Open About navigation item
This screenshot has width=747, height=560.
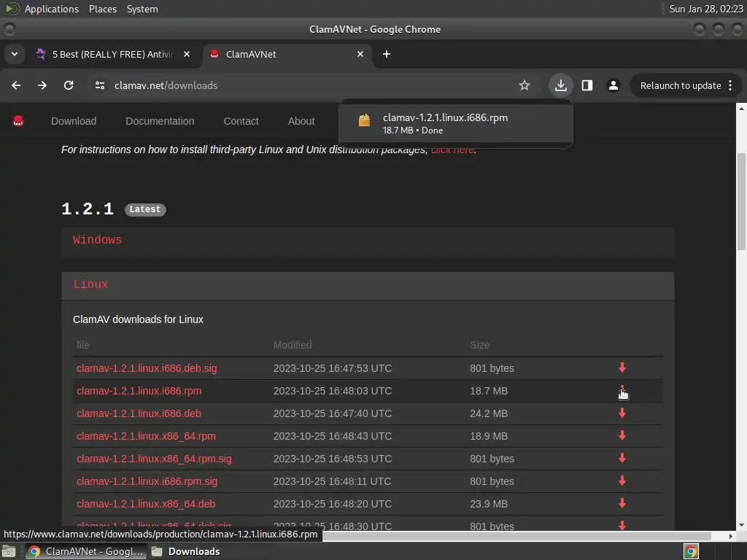pos(301,121)
